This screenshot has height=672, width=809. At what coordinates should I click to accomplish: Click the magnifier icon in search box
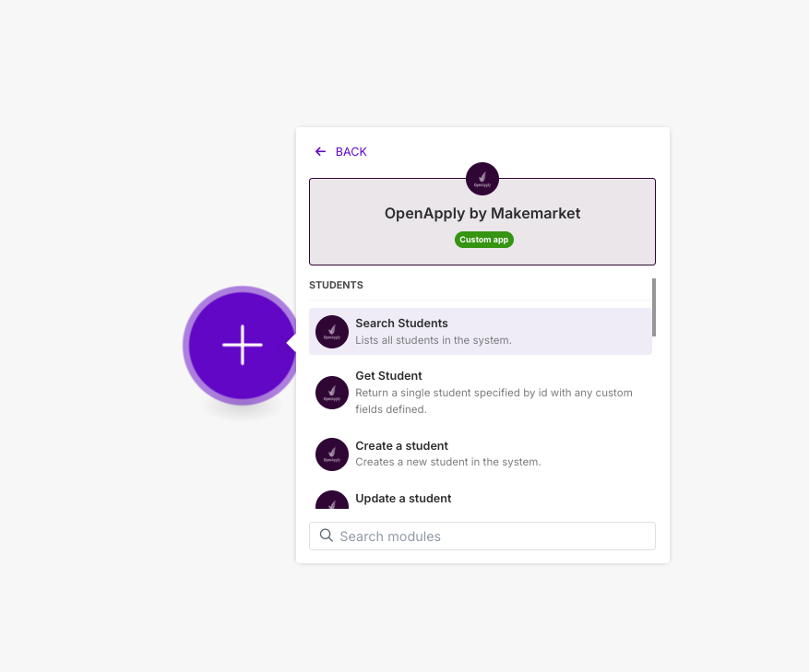click(x=326, y=536)
